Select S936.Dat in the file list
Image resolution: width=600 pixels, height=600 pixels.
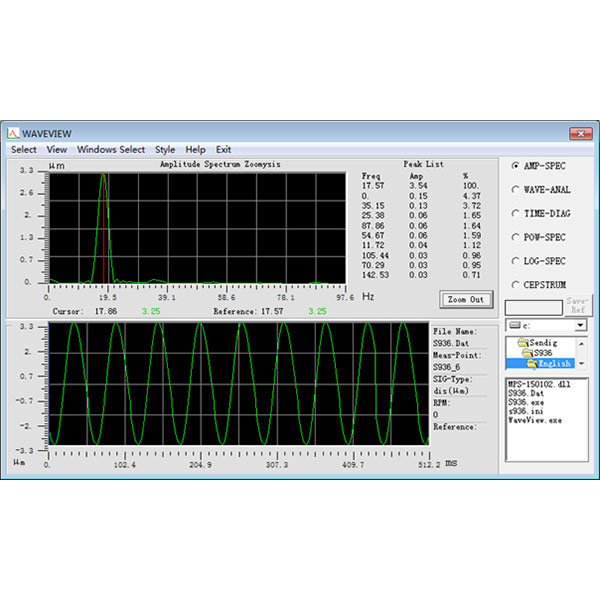point(525,393)
